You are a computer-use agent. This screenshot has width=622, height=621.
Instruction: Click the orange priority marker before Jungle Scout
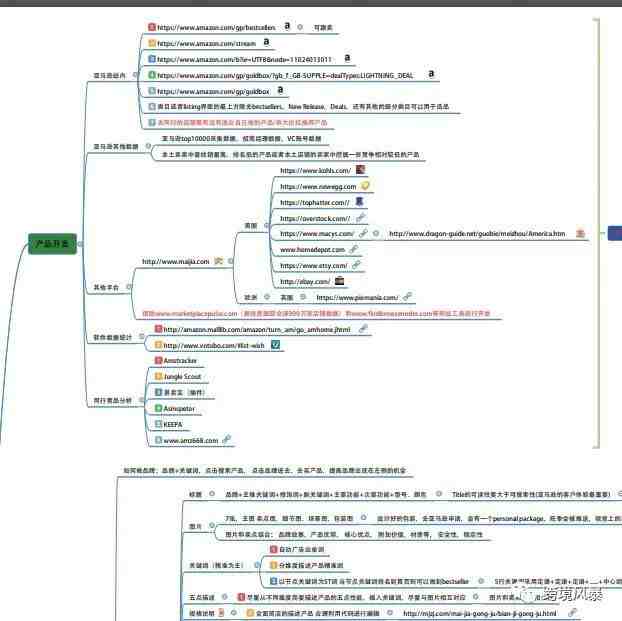[x=158, y=376]
